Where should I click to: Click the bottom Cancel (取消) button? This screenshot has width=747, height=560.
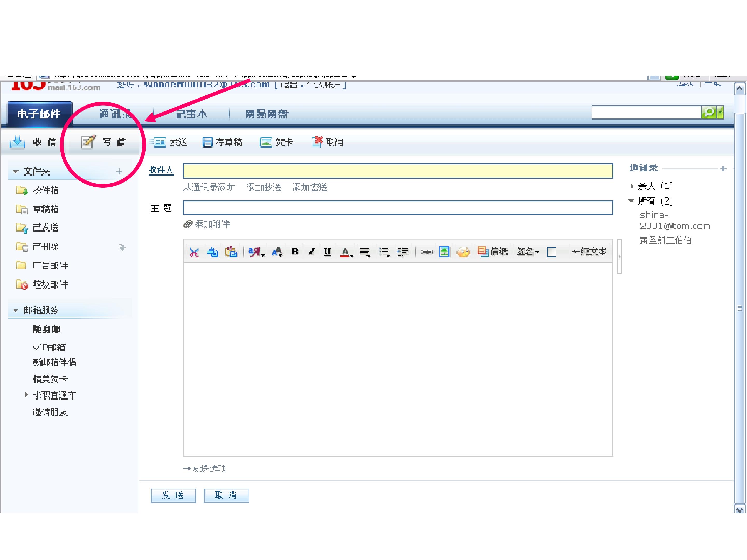[226, 495]
